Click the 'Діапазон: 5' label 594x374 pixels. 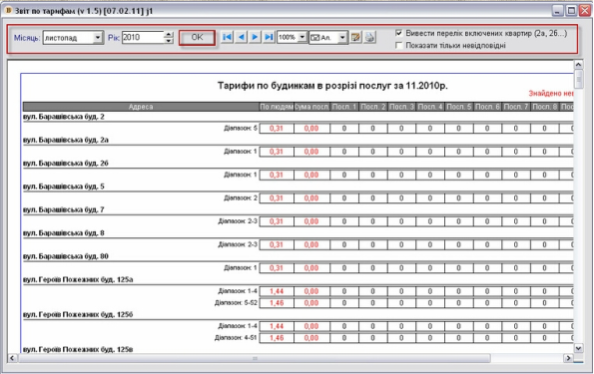pos(240,128)
